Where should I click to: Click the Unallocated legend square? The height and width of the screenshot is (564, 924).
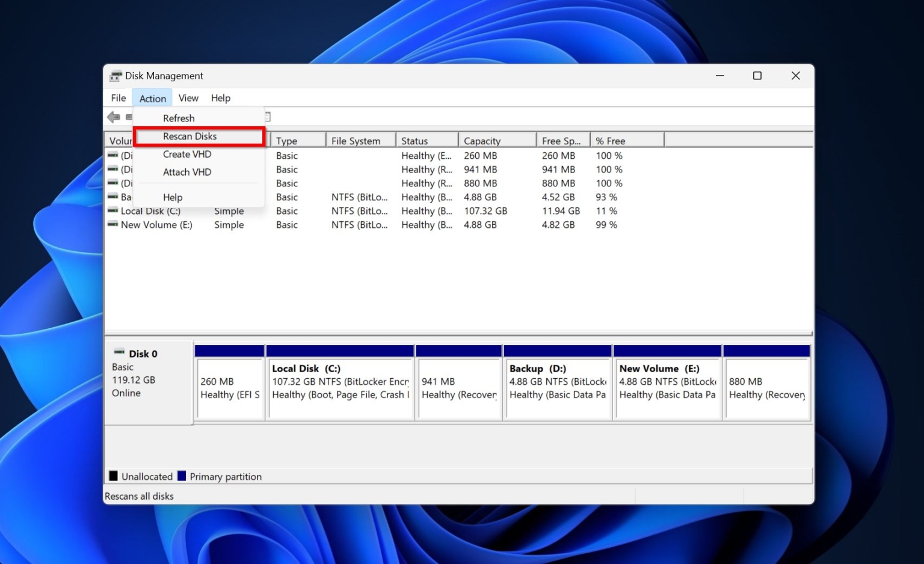pyautogui.click(x=114, y=476)
